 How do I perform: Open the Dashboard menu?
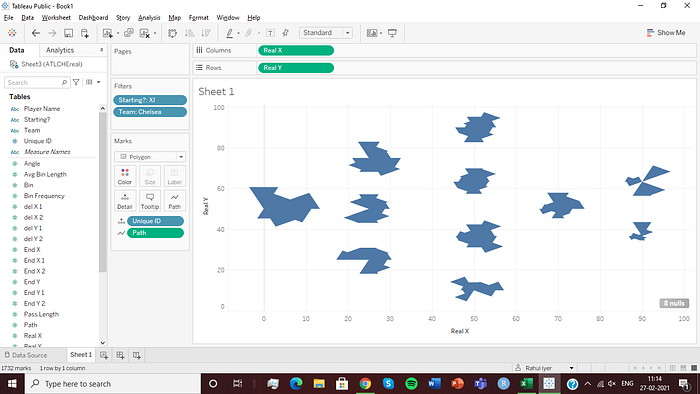(93, 17)
